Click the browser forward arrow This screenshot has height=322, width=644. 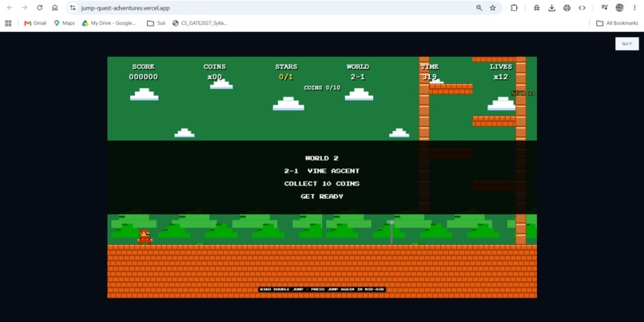point(25,8)
